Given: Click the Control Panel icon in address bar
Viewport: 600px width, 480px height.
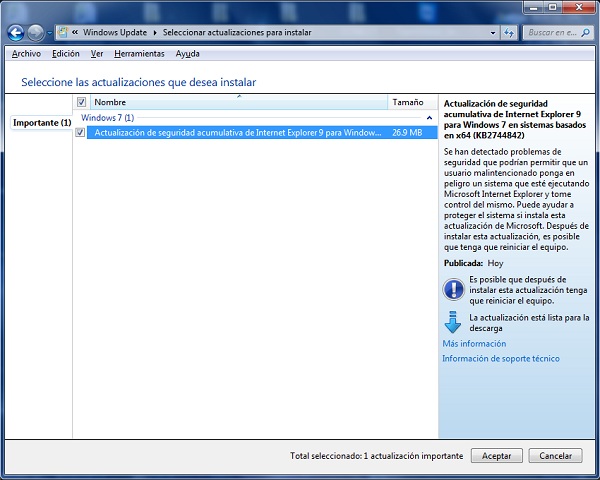Looking at the screenshot, I should pos(62,33).
